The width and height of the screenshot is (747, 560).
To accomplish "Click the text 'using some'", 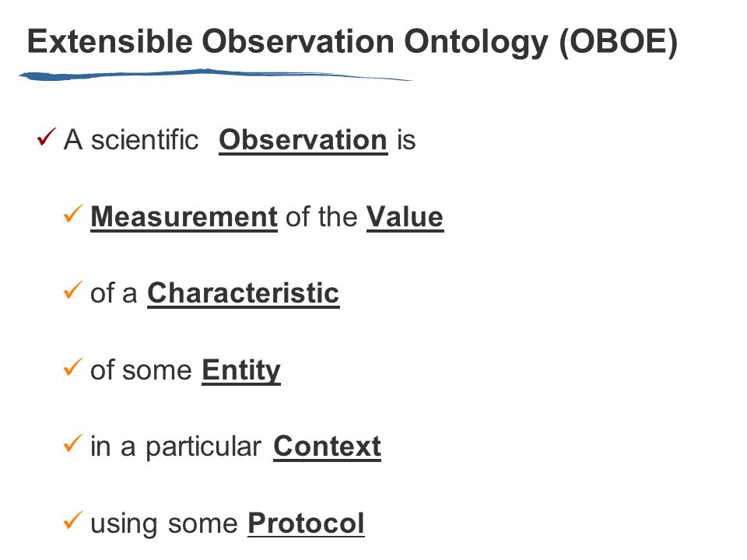I will click(x=164, y=525).
